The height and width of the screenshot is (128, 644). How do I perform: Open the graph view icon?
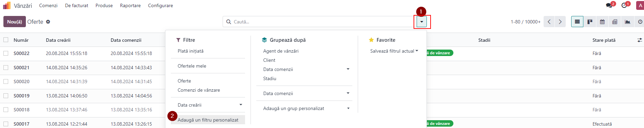[x=627, y=22]
